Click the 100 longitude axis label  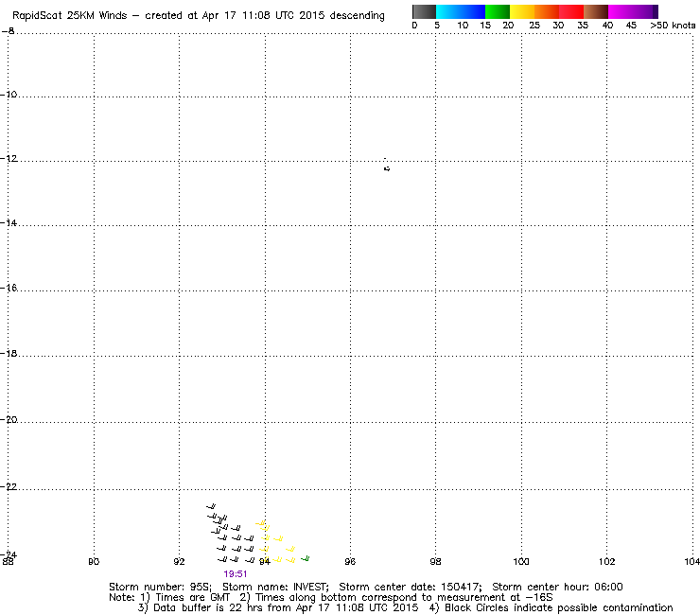(521, 561)
